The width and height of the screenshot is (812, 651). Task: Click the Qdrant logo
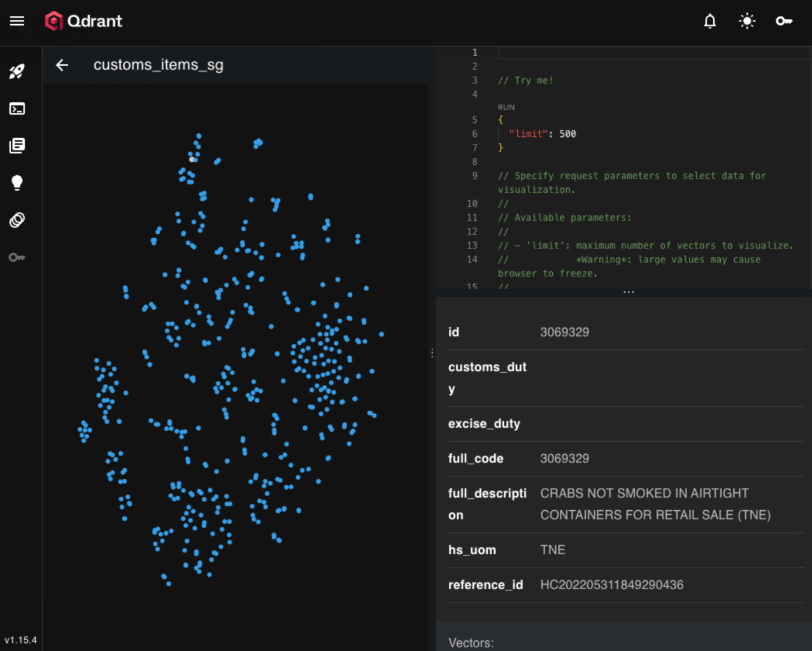[x=83, y=21]
